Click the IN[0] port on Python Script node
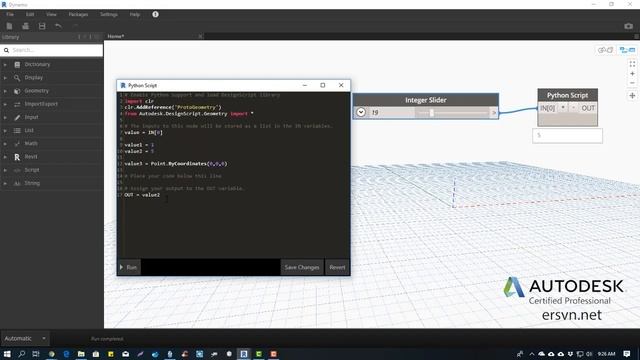640x360 pixels. point(548,108)
